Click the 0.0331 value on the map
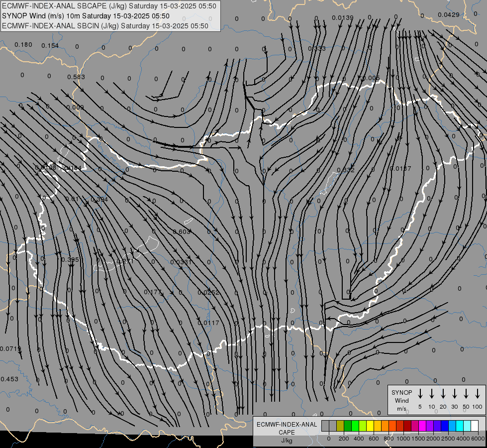 pyautogui.click(x=181, y=262)
